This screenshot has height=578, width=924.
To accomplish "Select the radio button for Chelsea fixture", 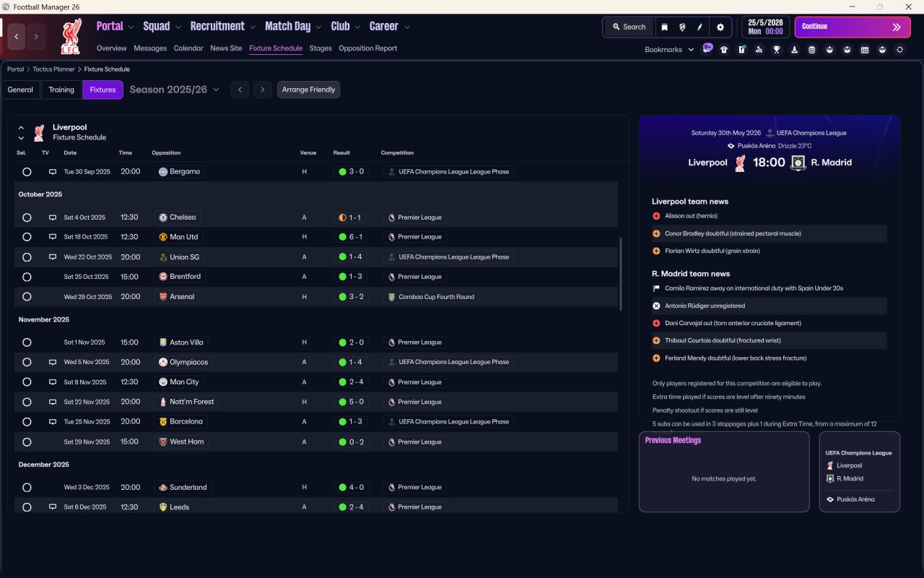I will [27, 217].
